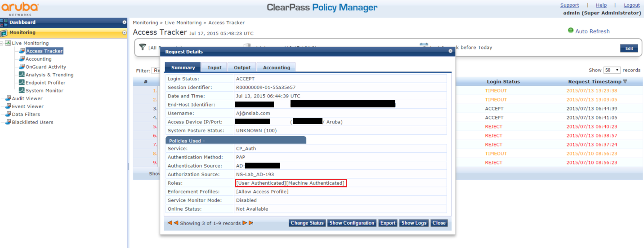Click the green Auto Refresh indicator
Screen dimensions: 644x248
coord(571,31)
